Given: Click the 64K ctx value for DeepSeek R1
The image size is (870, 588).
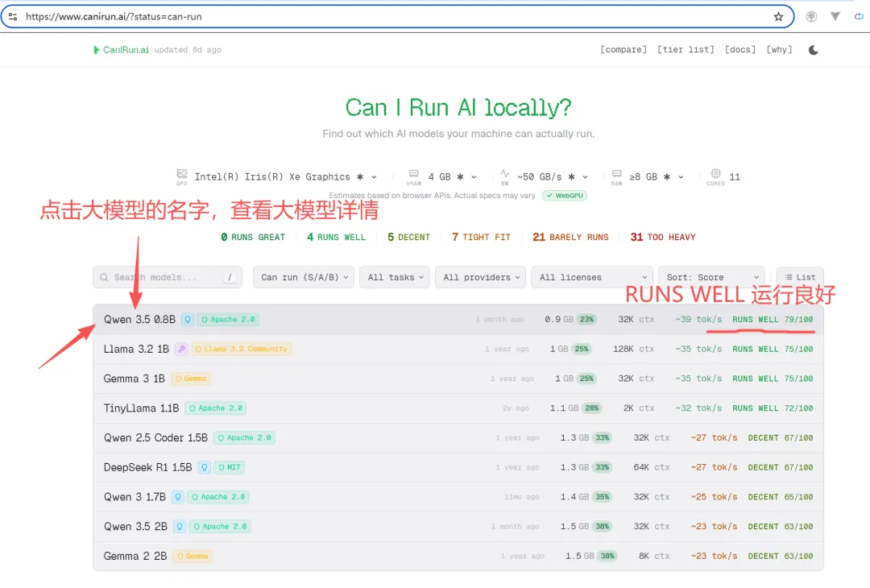Looking at the screenshot, I should point(652,467).
